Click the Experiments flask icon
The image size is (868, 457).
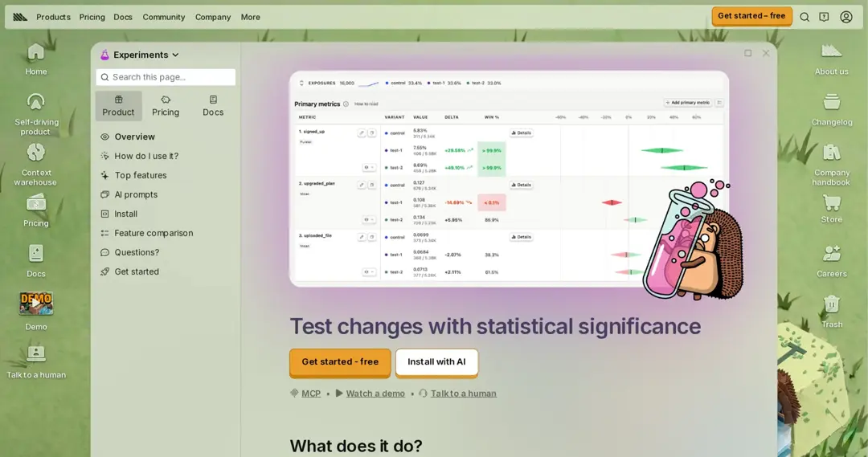(x=104, y=55)
